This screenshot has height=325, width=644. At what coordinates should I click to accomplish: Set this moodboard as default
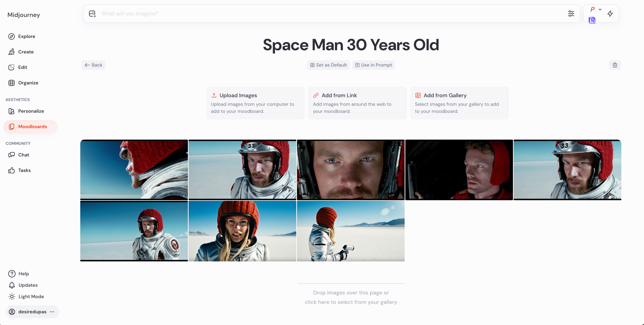(x=328, y=65)
